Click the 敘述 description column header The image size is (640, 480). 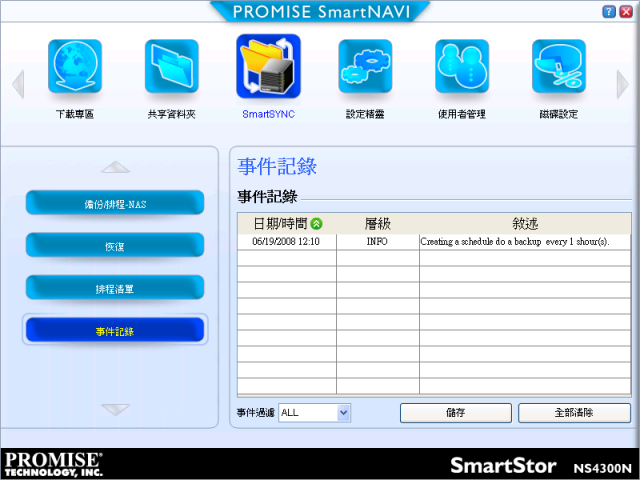525,224
